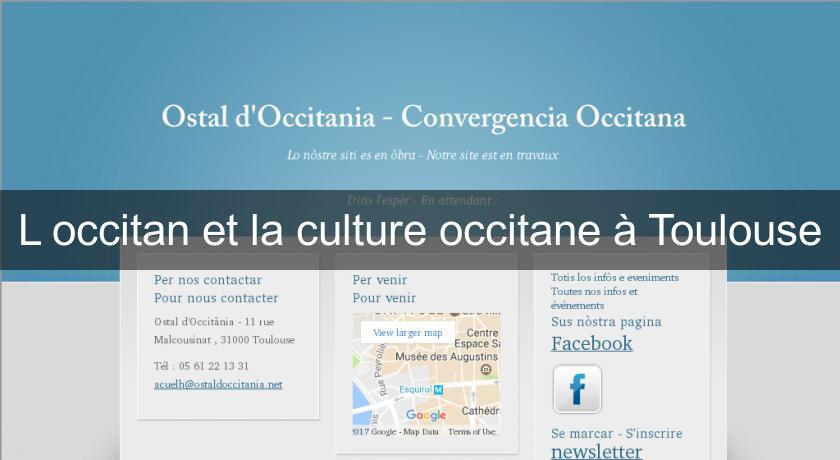Click the Per venir heading

380,280
